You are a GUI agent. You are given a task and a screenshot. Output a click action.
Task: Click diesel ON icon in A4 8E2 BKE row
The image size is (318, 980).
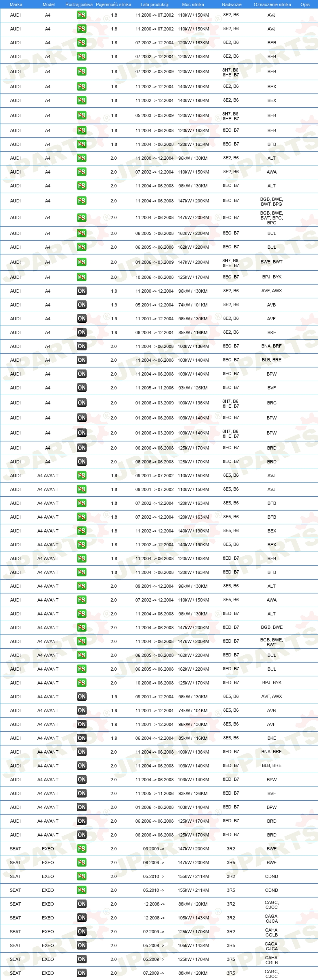[82, 332]
